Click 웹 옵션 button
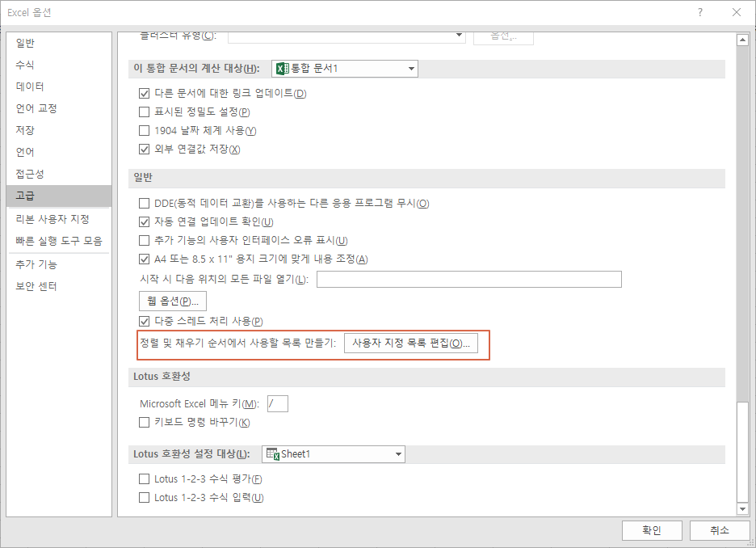This screenshot has height=548, width=756. pos(173,301)
